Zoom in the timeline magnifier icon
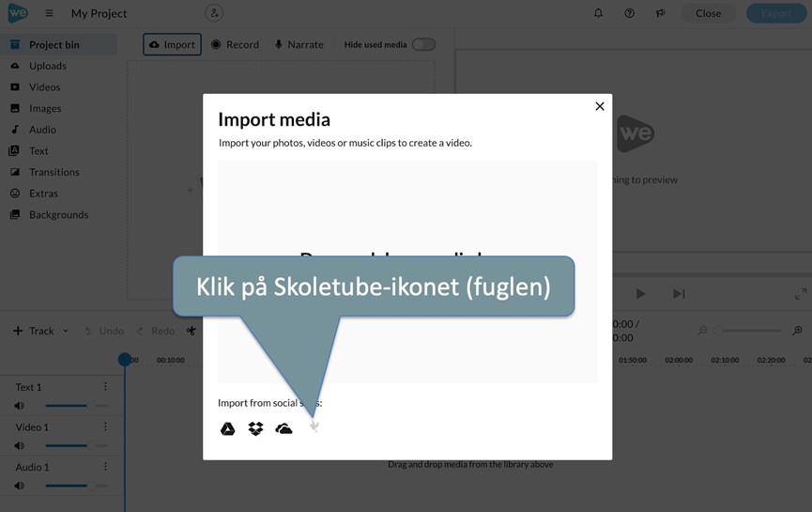The width and height of the screenshot is (812, 512). 798,330
